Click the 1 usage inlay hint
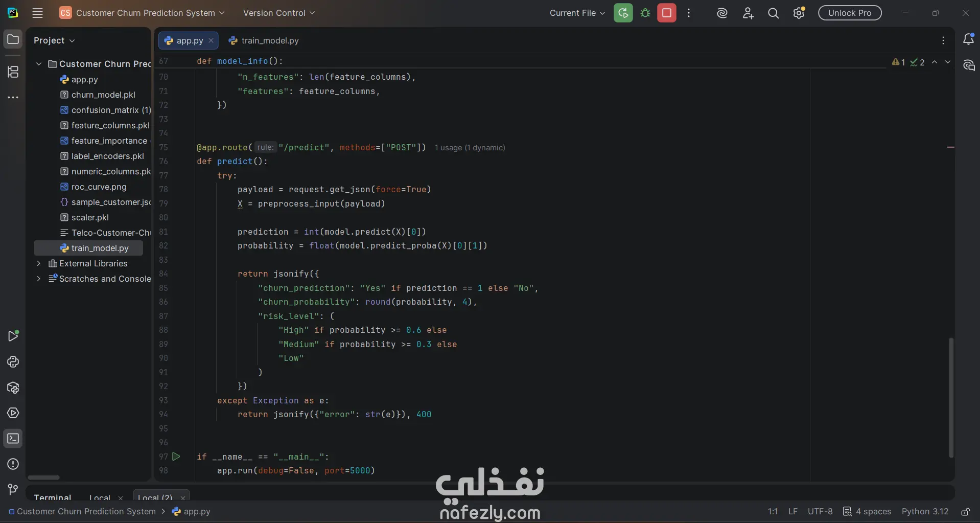This screenshot has height=523, width=980. tap(470, 148)
